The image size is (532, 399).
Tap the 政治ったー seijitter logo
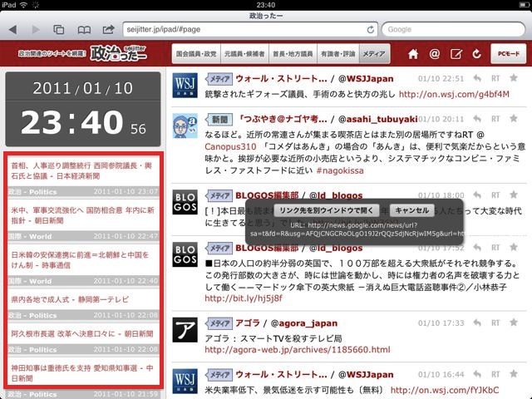click(118, 53)
